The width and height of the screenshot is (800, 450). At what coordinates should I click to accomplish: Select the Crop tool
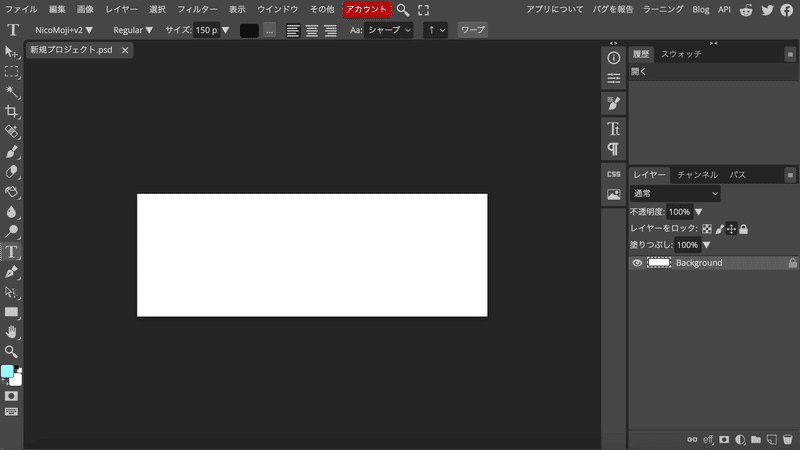click(x=11, y=112)
